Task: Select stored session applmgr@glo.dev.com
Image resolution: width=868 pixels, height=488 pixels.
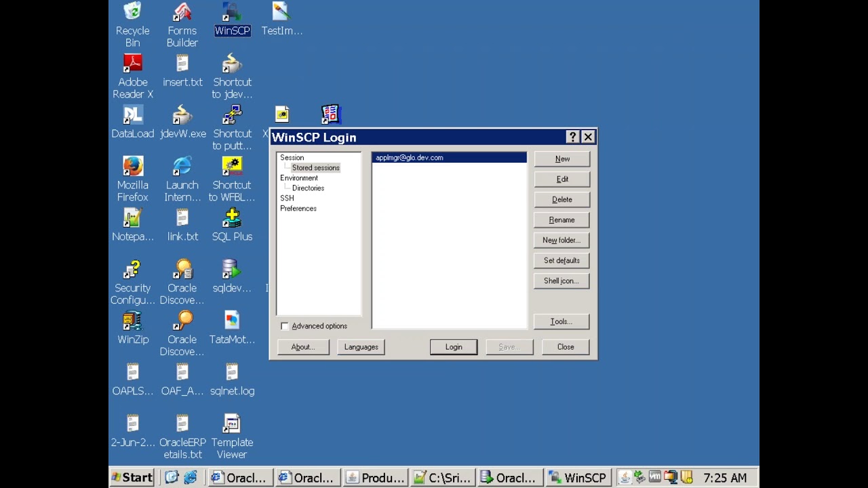Action: [x=449, y=157]
